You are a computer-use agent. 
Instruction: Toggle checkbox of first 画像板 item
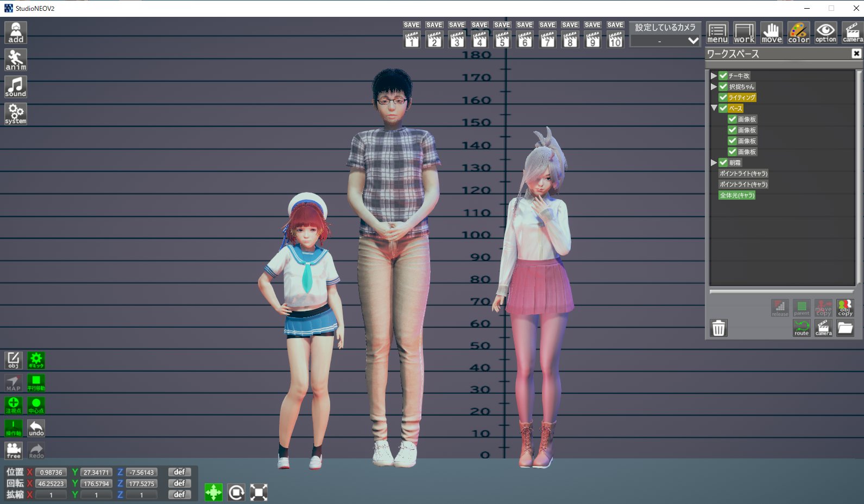coord(733,119)
